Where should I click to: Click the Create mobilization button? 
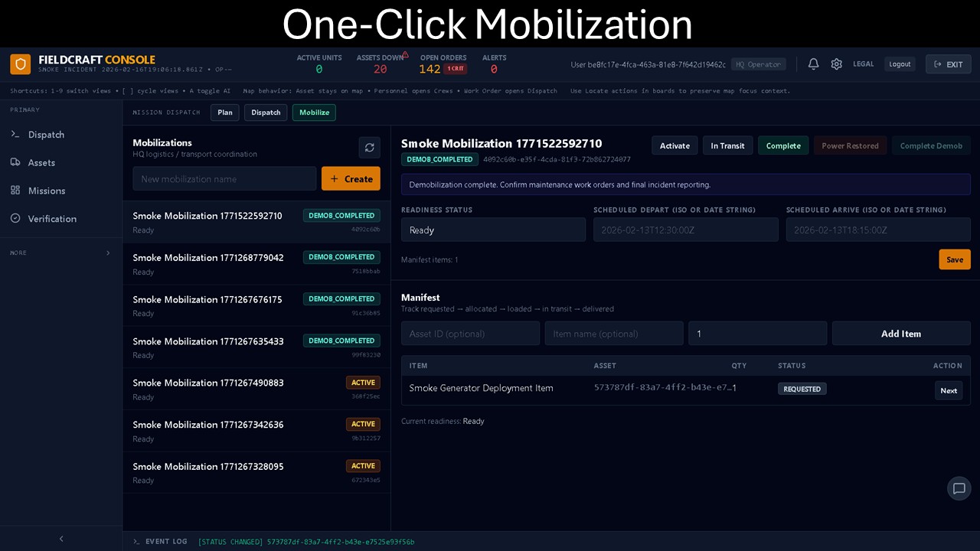tap(351, 178)
